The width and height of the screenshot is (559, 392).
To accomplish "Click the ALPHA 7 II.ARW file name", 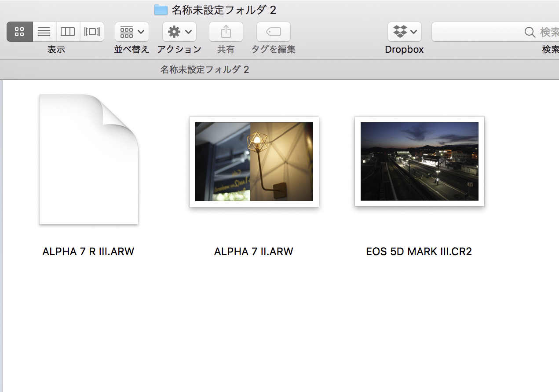I will pyautogui.click(x=254, y=252).
